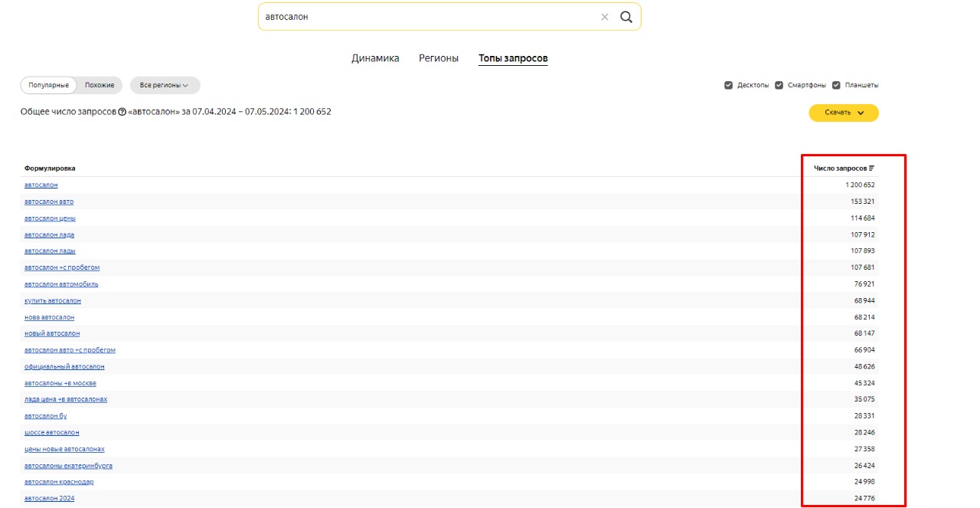Clear the search field with X icon
Image resolution: width=980 pixels, height=508 pixels.
[604, 17]
